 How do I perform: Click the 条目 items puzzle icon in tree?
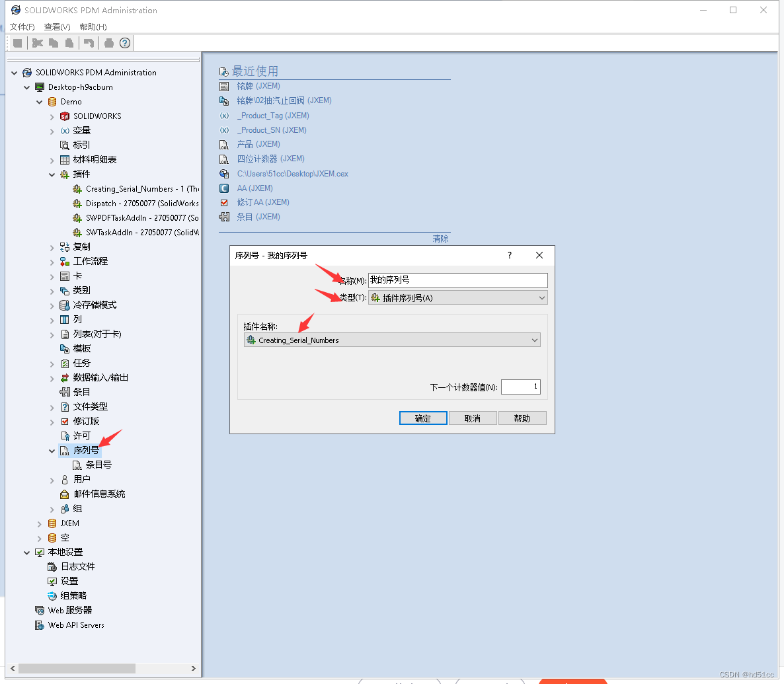point(65,392)
